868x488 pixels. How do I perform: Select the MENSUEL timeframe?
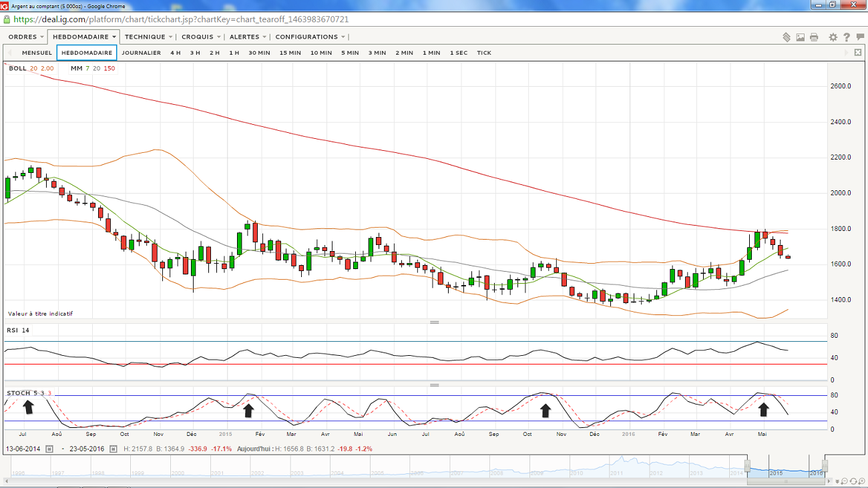point(37,53)
